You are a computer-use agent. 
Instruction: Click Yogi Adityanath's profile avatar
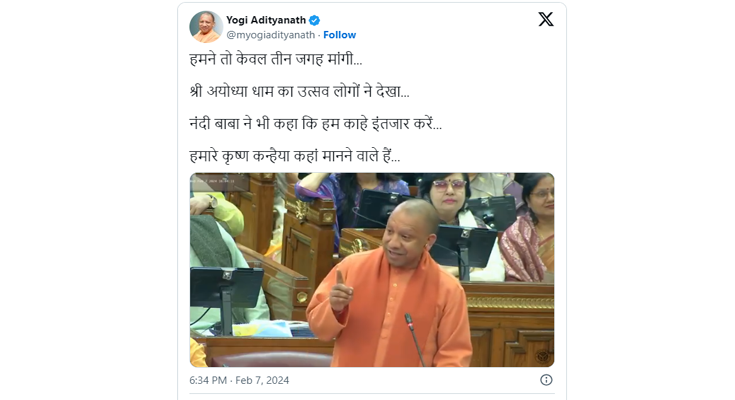[x=206, y=27]
